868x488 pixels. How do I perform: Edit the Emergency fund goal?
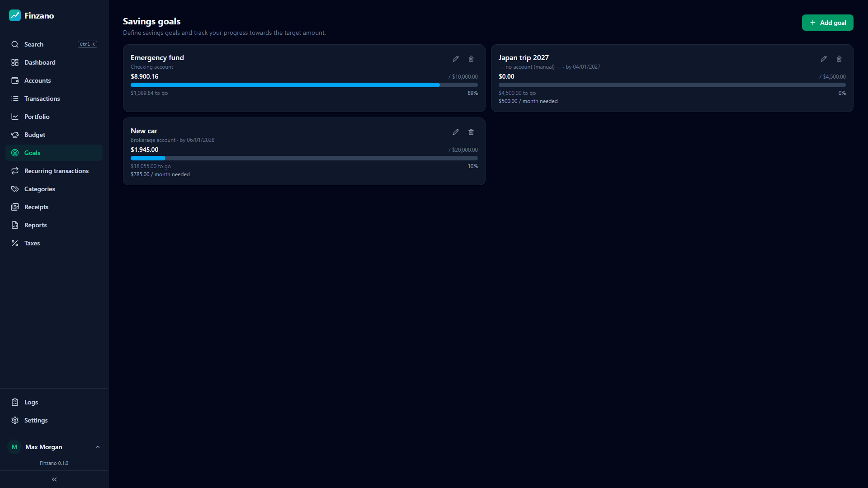click(456, 59)
